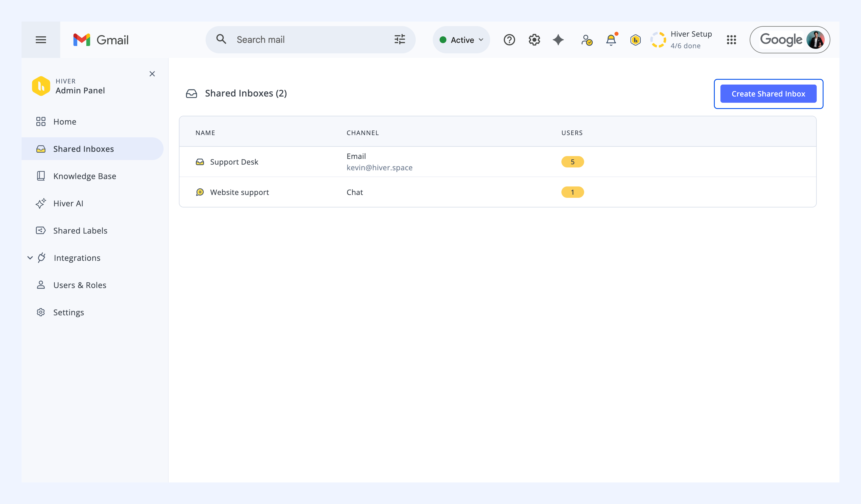Show search options filter icon
The height and width of the screenshot is (504, 861).
pyautogui.click(x=400, y=40)
